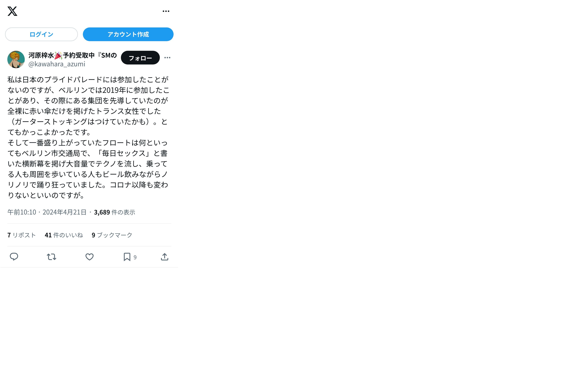View the 7 リポスト list
The width and height of the screenshot is (588, 386).
click(22, 235)
